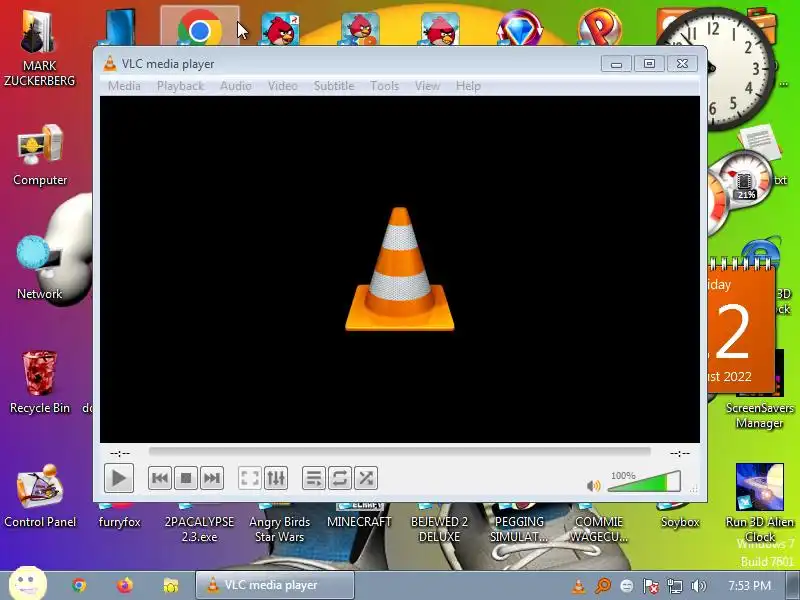Open network status tray icon
Image resolution: width=800 pixels, height=600 pixels.
point(674,586)
